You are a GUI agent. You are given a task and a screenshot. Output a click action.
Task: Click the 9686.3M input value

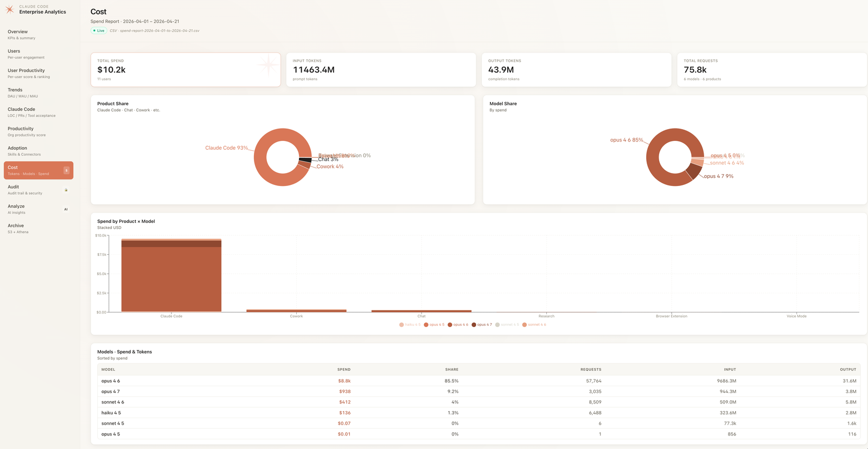pos(726,381)
